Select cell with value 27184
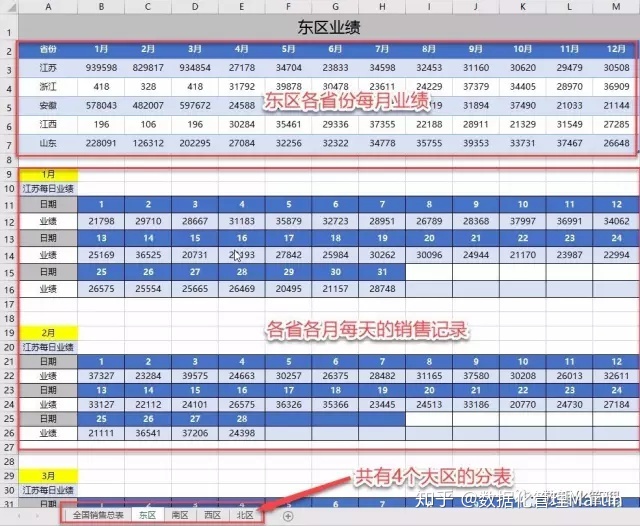The width and height of the screenshot is (640, 526). [x=616, y=404]
